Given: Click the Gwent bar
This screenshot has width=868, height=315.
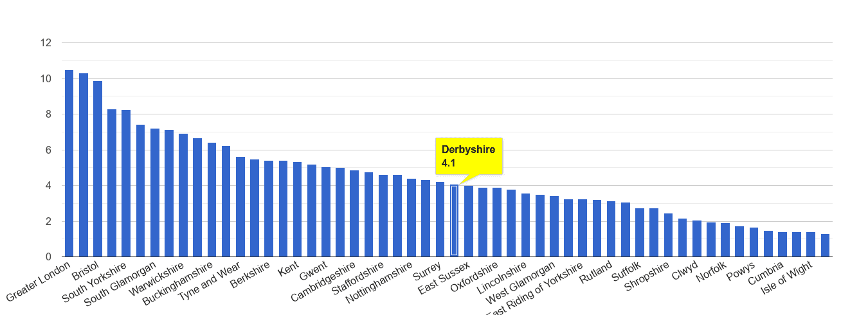Looking at the screenshot, I should point(326,212).
